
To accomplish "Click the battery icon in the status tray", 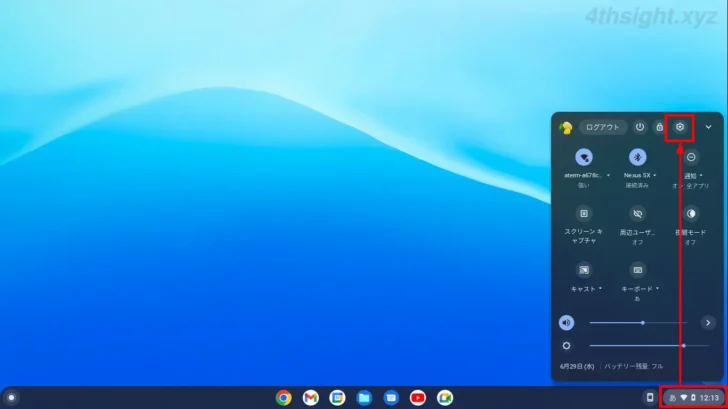I will (693, 398).
